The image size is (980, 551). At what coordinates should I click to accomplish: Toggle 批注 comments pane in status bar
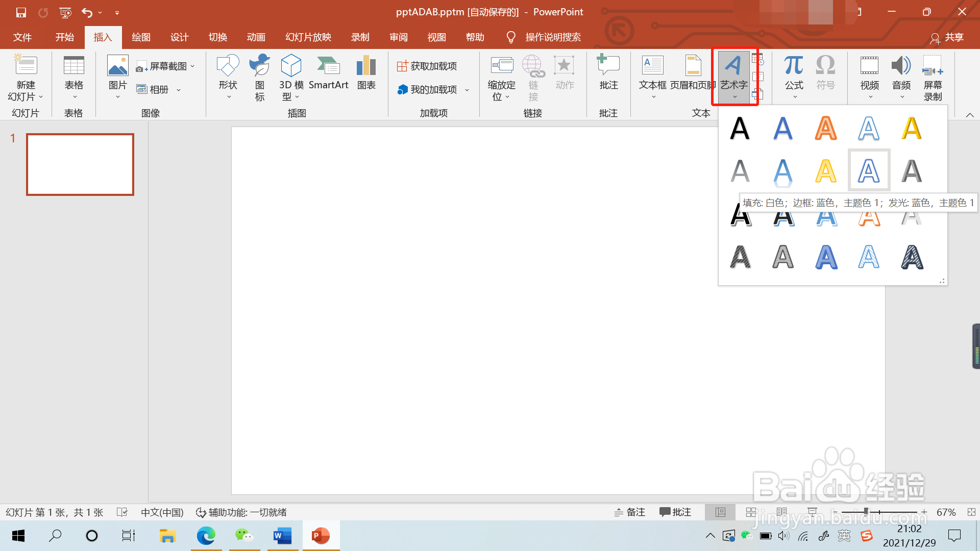[x=675, y=512]
